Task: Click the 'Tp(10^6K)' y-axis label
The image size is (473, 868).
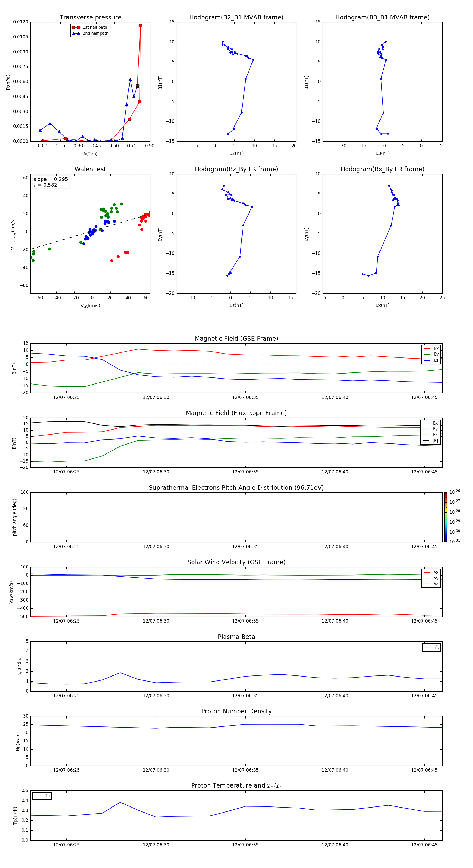Action: coord(15,815)
